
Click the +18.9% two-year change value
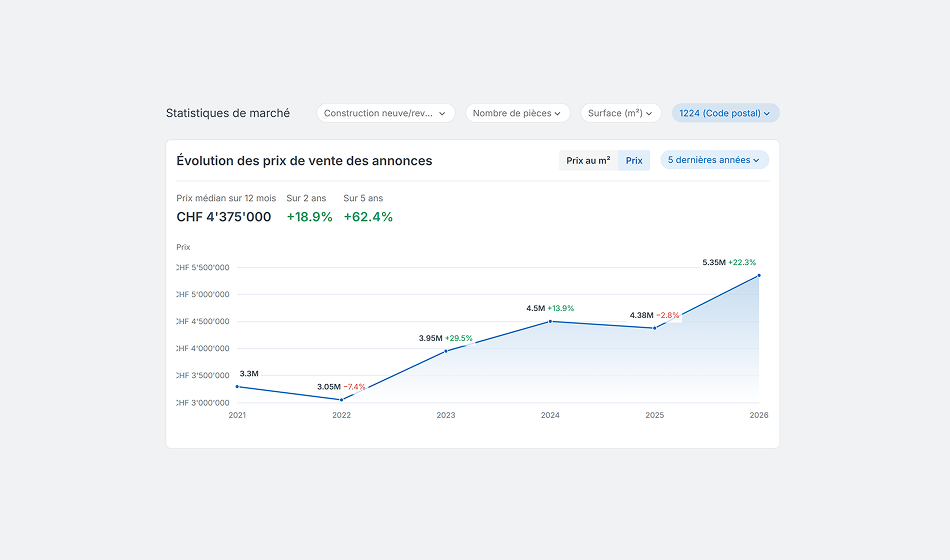tap(309, 217)
